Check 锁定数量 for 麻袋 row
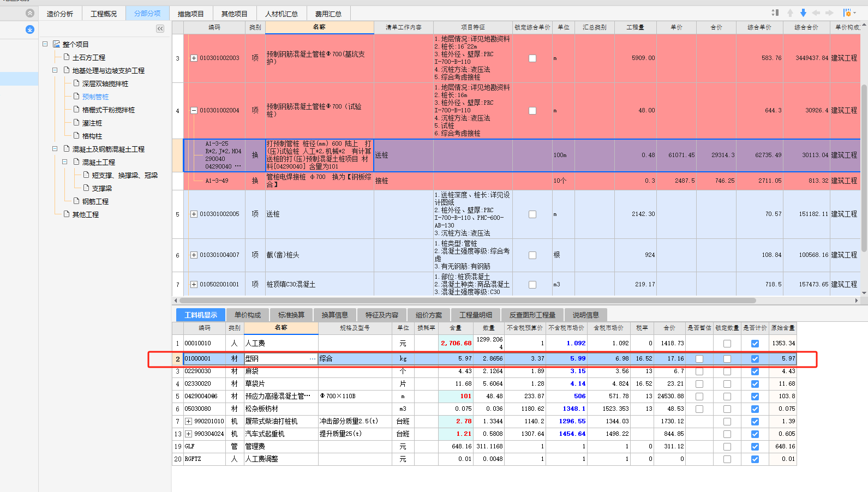The image size is (868, 492). click(727, 371)
